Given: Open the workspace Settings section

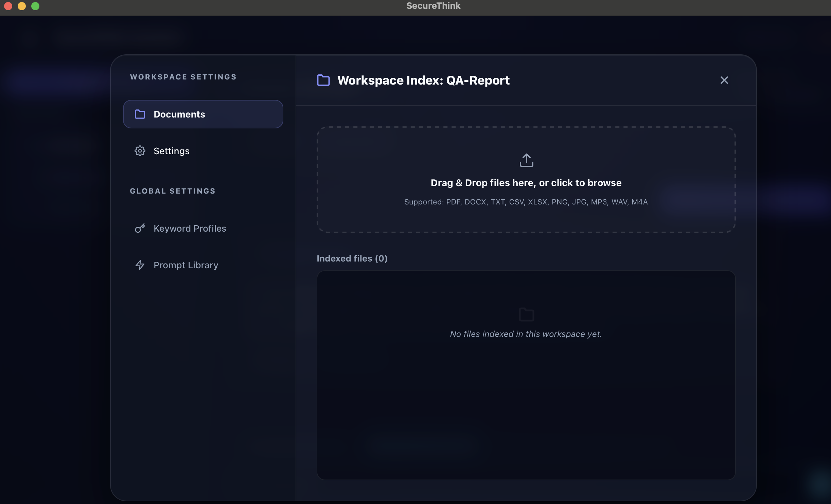Looking at the screenshot, I should 203,151.
